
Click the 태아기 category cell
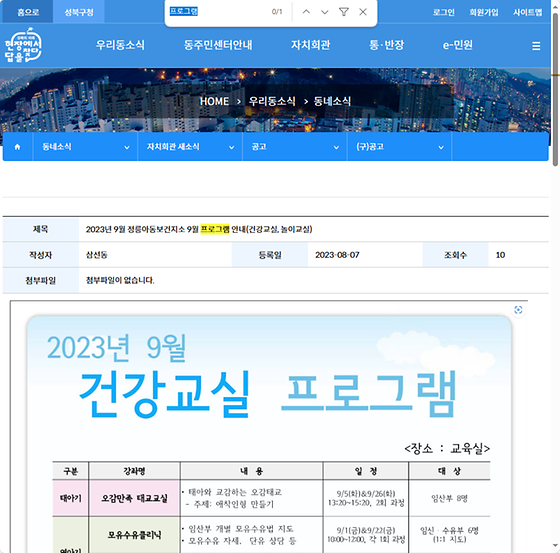(x=70, y=498)
